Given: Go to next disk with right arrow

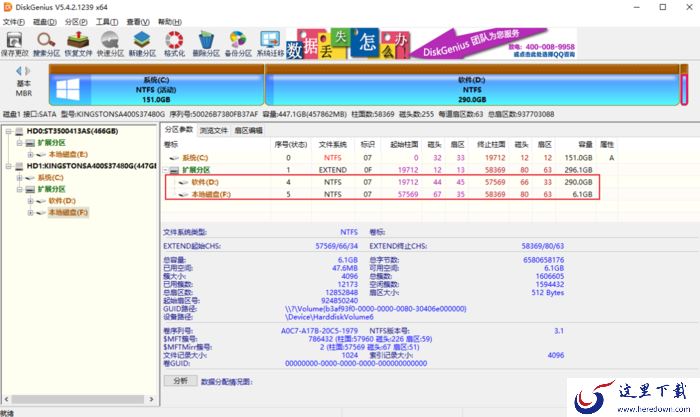Looking at the screenshot, I should click(x=28, y=71).
